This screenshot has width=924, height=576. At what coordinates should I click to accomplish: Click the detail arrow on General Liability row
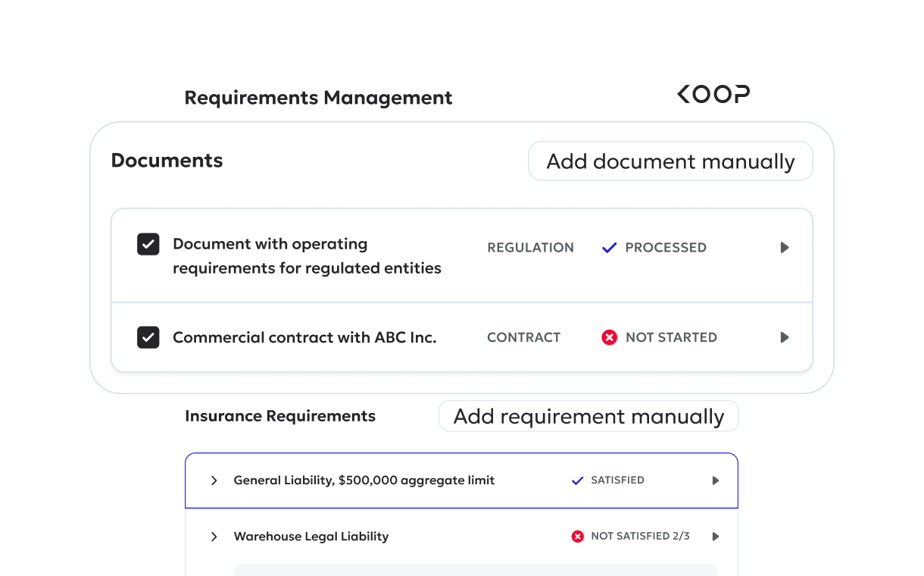tap(715, 480)
